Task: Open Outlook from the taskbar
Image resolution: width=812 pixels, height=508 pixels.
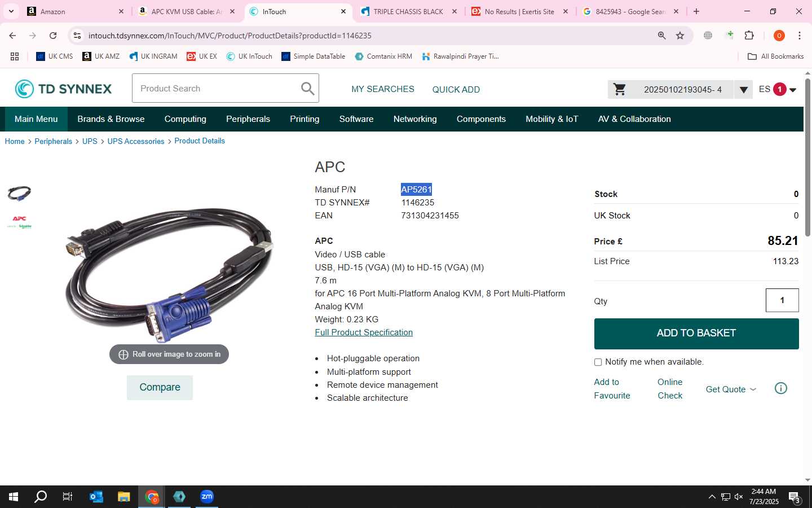Action: point(96,497)
